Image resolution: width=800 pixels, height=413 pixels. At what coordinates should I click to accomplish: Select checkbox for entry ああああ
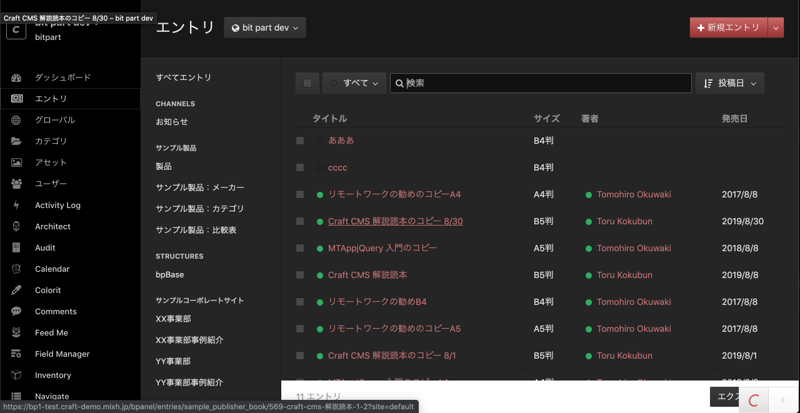point(300,141)
